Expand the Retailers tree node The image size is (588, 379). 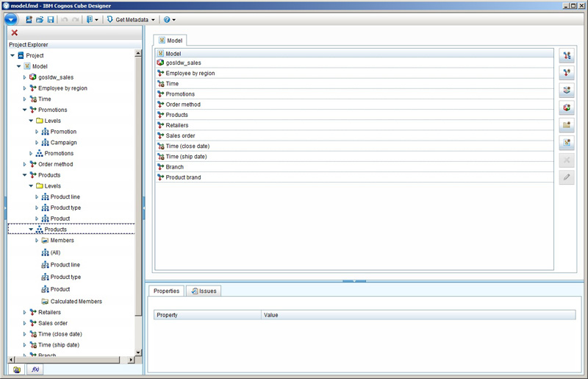[x=25, y=312]
